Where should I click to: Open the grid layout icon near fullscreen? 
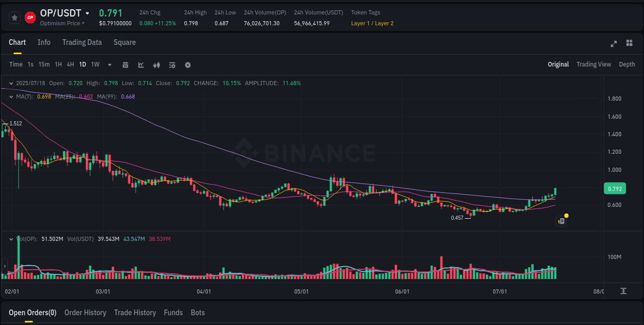(629, 44)
